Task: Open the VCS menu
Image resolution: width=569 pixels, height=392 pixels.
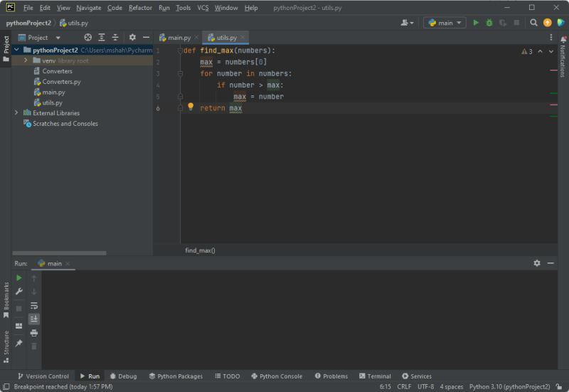Action: tap(203, 8)
